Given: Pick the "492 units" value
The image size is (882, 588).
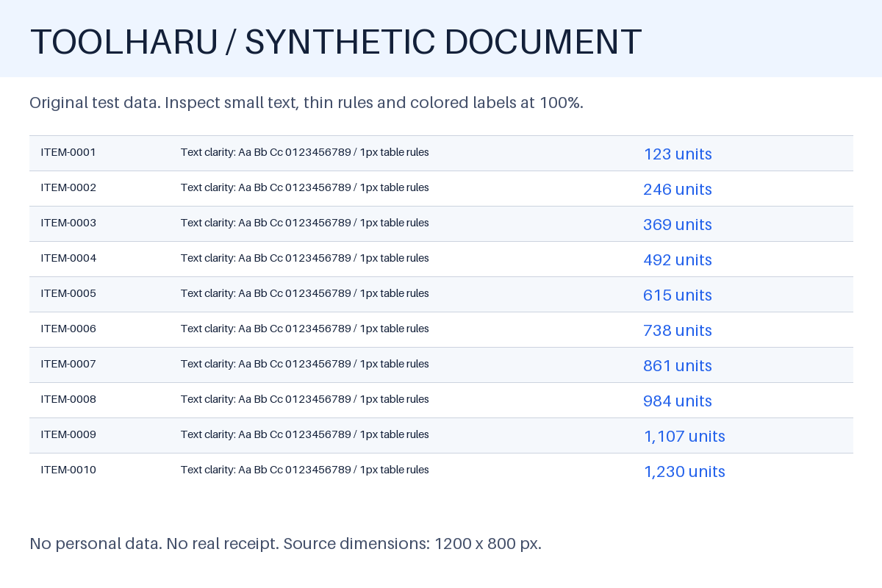Looking at the screenshot, I should (x=678, y=260).
